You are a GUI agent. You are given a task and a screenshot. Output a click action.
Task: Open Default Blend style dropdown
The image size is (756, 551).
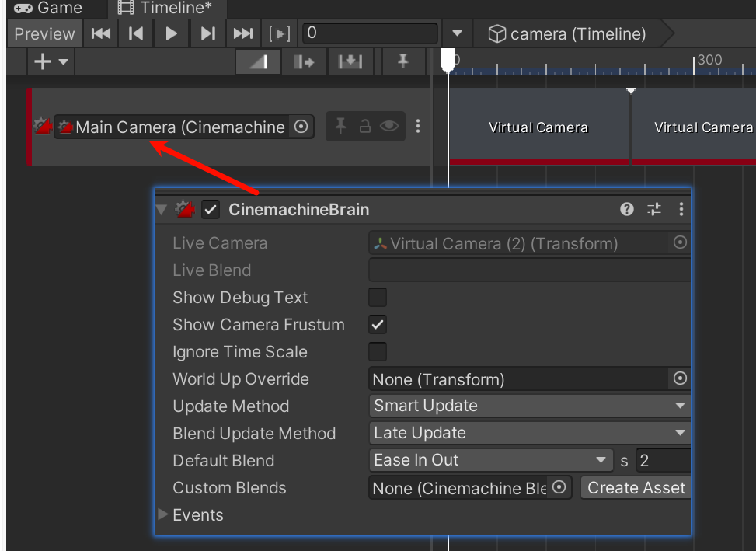point(491,460)
